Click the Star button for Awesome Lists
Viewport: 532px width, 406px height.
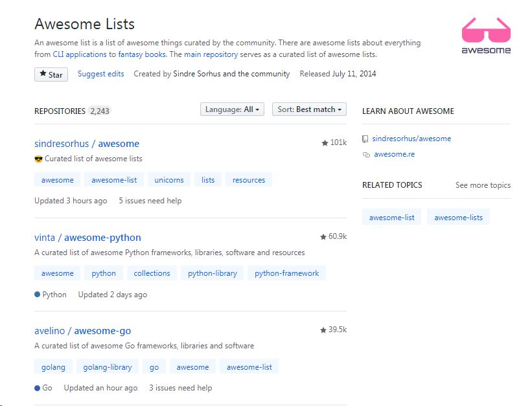tap(51, 74)
